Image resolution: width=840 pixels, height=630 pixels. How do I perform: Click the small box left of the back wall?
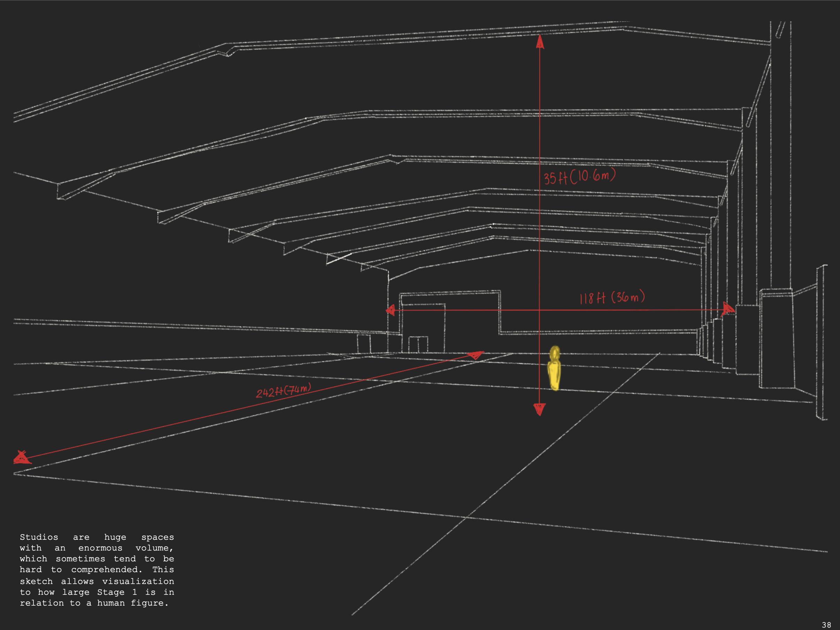[364, 344]
